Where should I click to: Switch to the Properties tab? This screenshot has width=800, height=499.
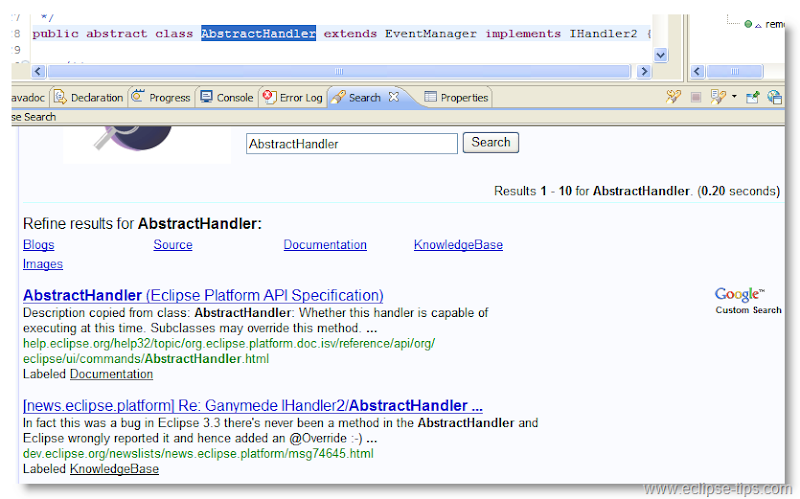(x=457, y=97)
